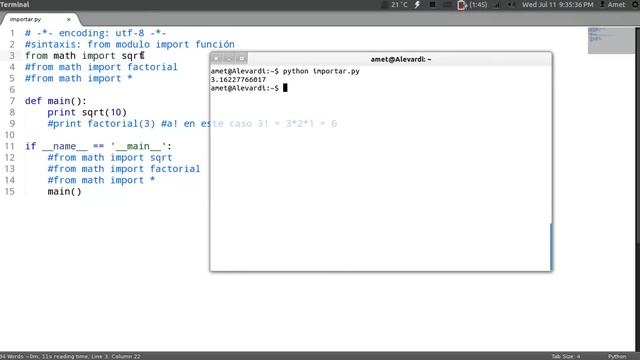Screen dimensions: 640x360
Task: Close the terminal window
Action: 216,59
